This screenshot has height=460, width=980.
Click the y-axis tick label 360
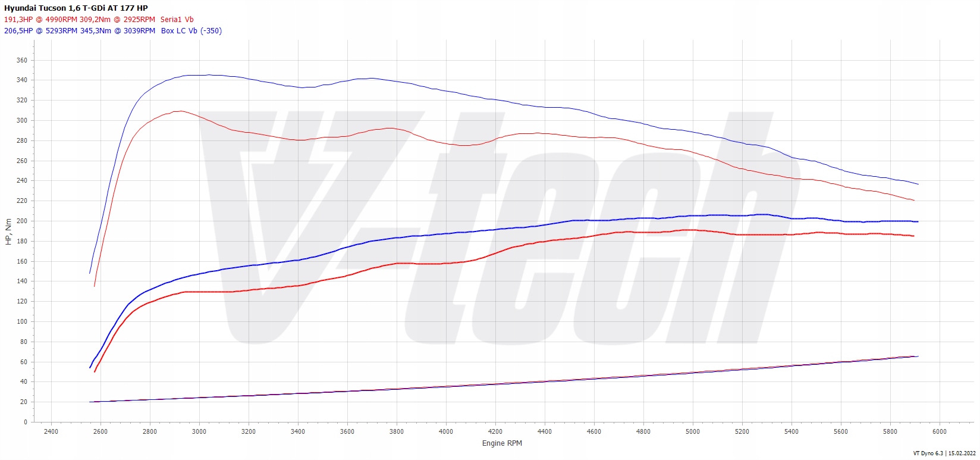pyautogui.click(x=22, y=60)
